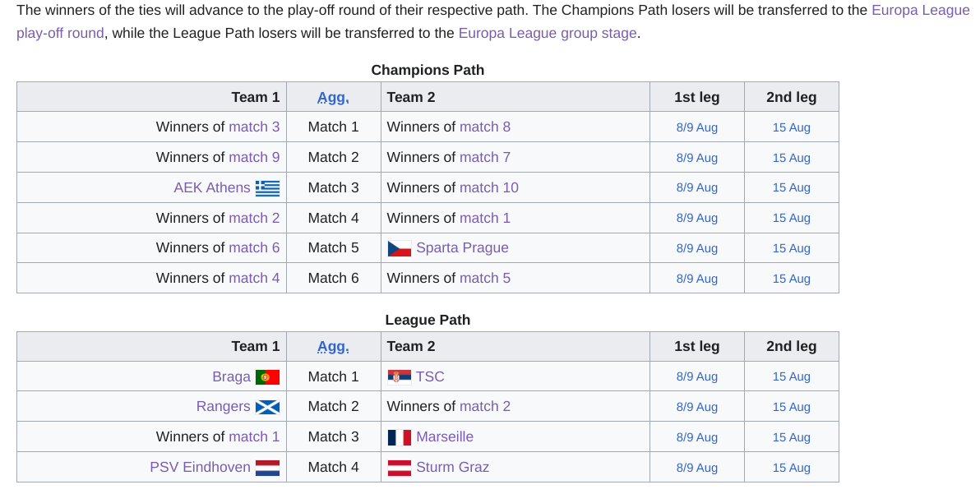
Task: Click the Agg. header in Champions Path table
Action: pos(333,98)
